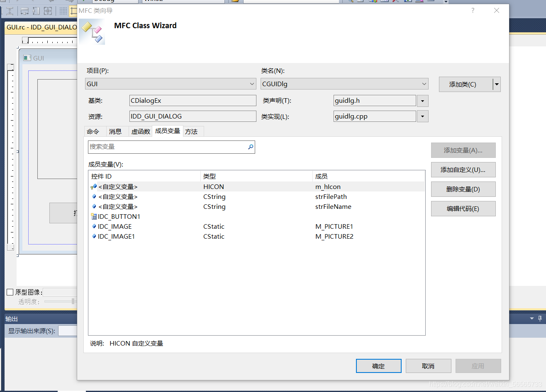Screen dimensions: 546x392
Task: Enable the 原型图像 checkbox
Action: tap(10, 292)
